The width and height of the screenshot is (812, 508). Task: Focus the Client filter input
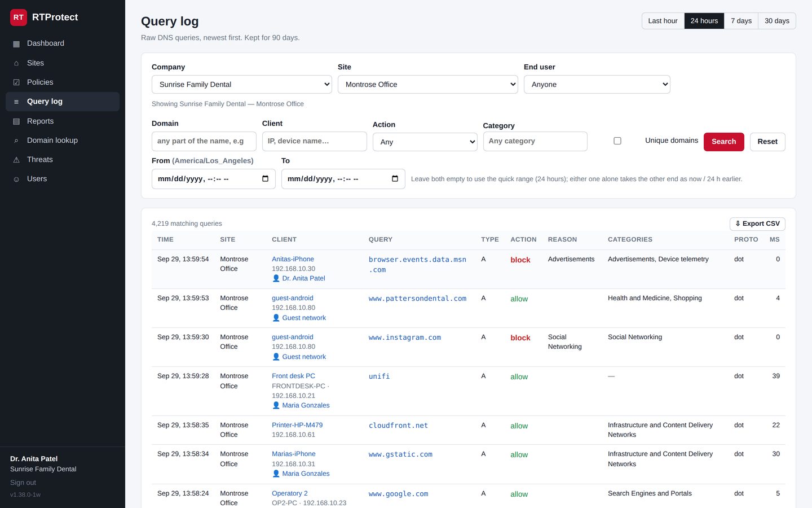(x=315, y=141)
